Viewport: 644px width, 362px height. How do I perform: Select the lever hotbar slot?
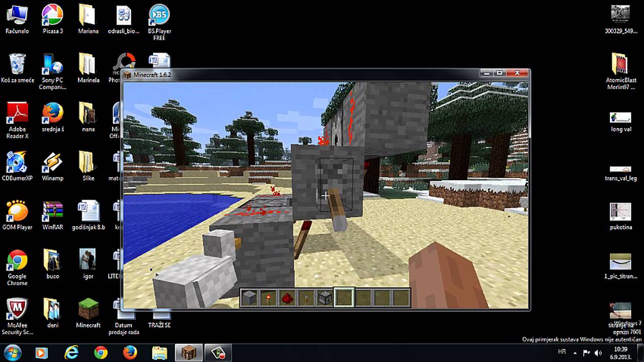point(306,298)
